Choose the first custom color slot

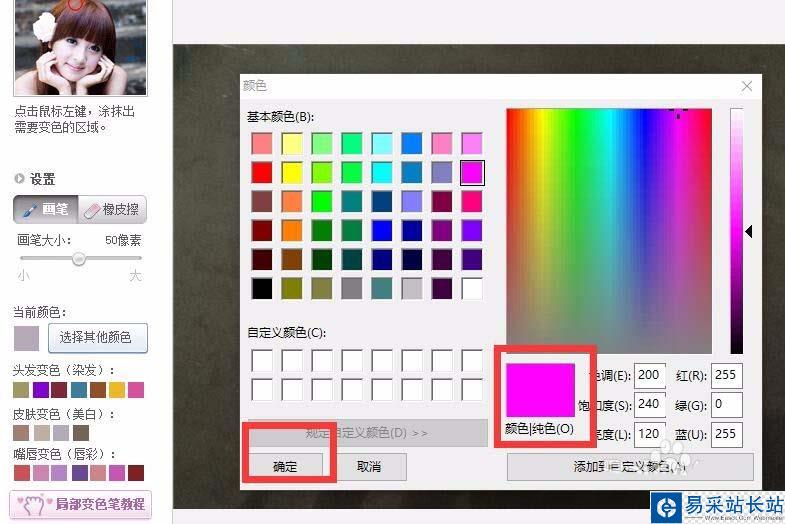pyautogui.click(x=262, y=360)
